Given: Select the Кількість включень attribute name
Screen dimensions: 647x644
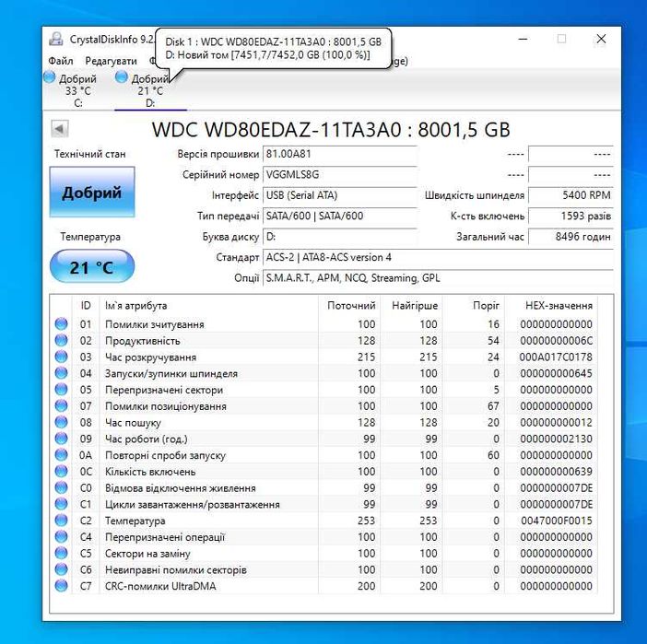Looking at the screenshot, I should coord(150,472).
